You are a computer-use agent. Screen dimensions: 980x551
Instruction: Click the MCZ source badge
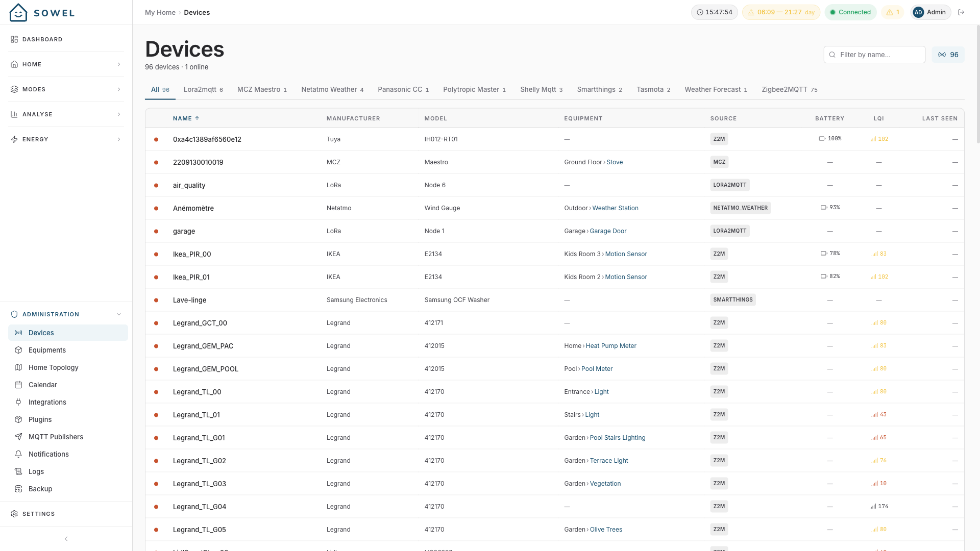(719, 162)
